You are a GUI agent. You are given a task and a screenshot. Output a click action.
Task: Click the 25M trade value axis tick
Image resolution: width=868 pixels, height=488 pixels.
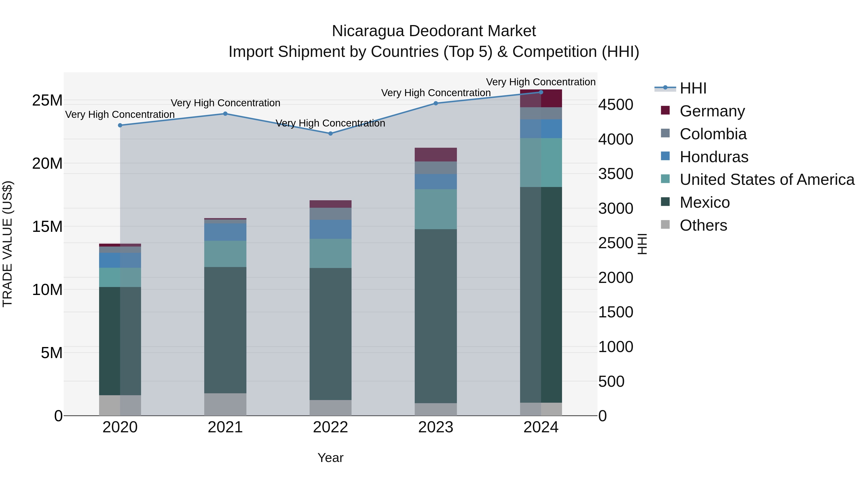(x=47, y=100)
